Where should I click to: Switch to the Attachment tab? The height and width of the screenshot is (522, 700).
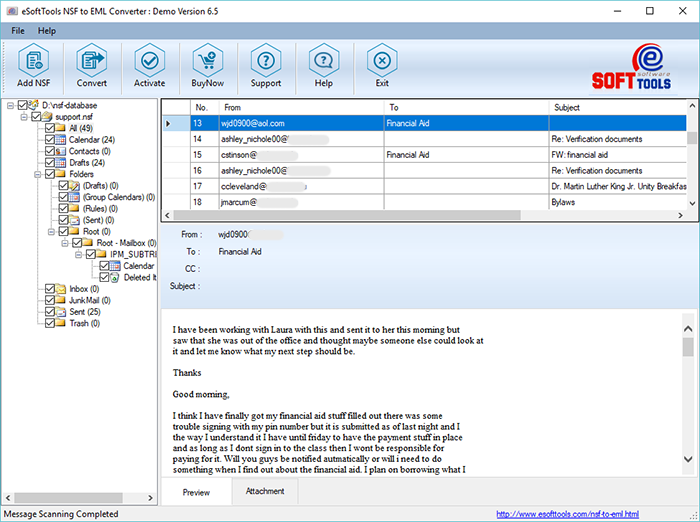click(x=265, y=491)
